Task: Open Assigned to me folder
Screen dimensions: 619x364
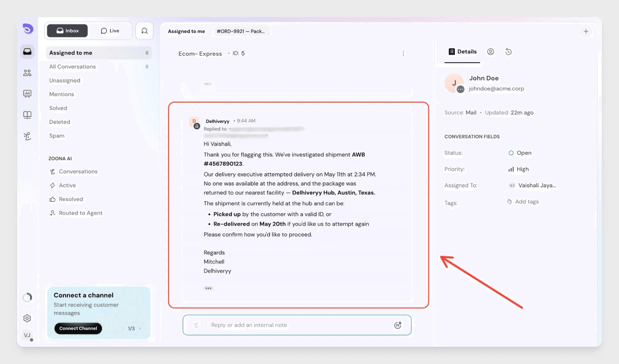Action: point(99,53)
